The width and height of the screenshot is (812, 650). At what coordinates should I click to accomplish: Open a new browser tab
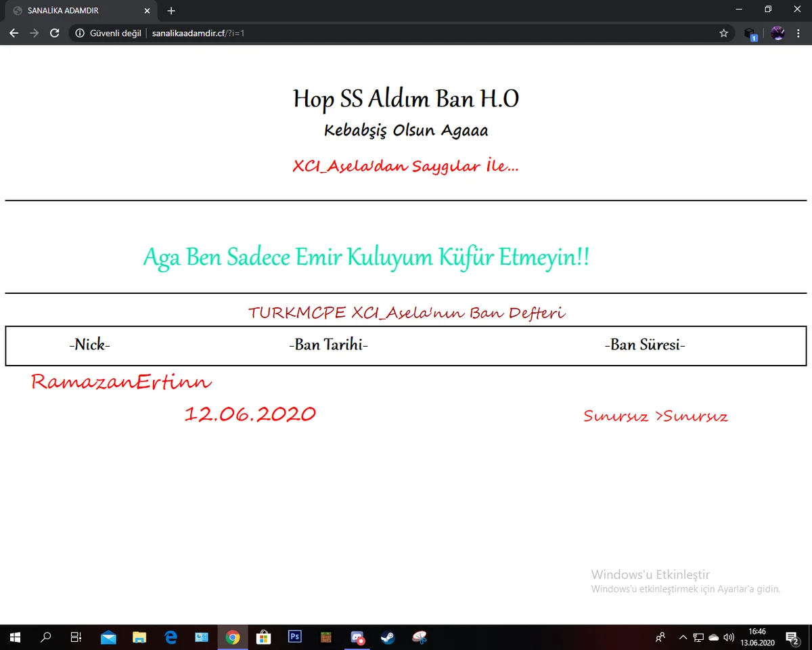click(x=171, y=11)
